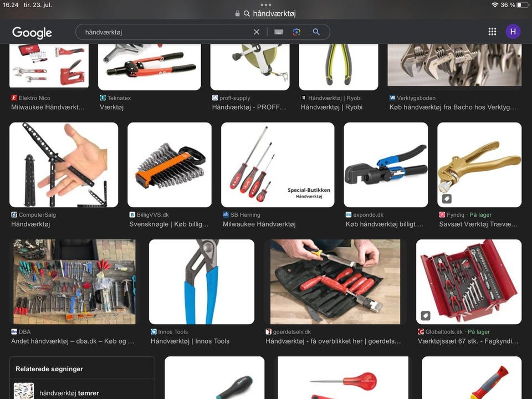The height and width of the screenshot is (399, 532).
Task: Open the Innos Tools blue pliers image
Action: [x=202, y=282]
